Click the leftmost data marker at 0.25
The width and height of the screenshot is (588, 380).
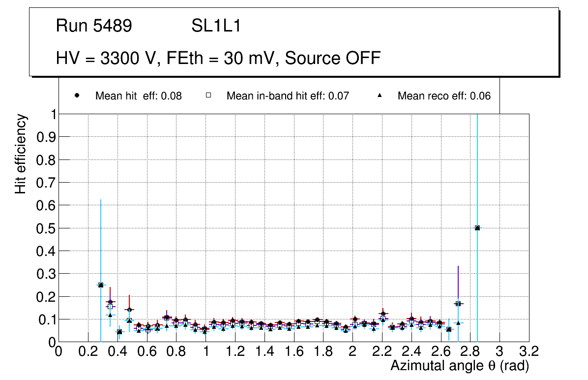tap(101, 285)
